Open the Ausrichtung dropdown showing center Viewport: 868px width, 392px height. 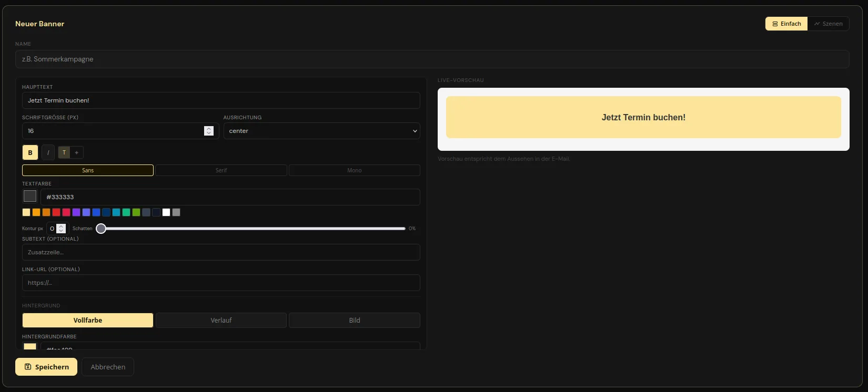(322, 131)
